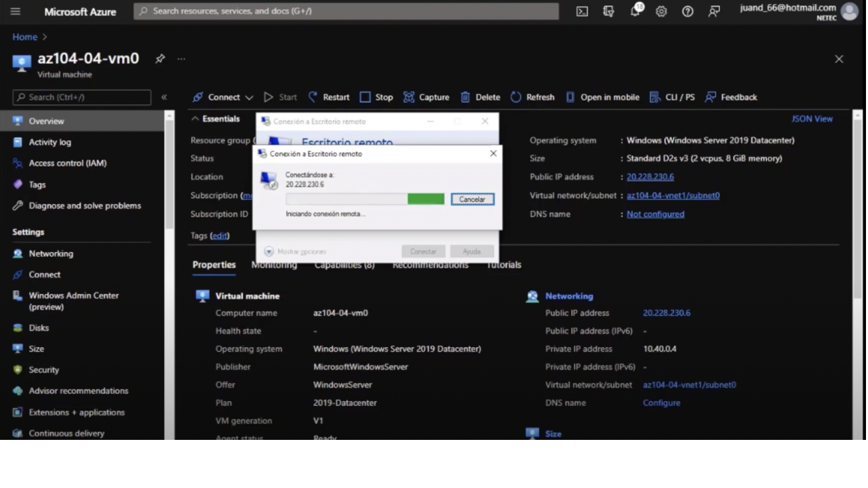Open the notifications bell icon
Screen dimensions: 868x488
[635, 12]
